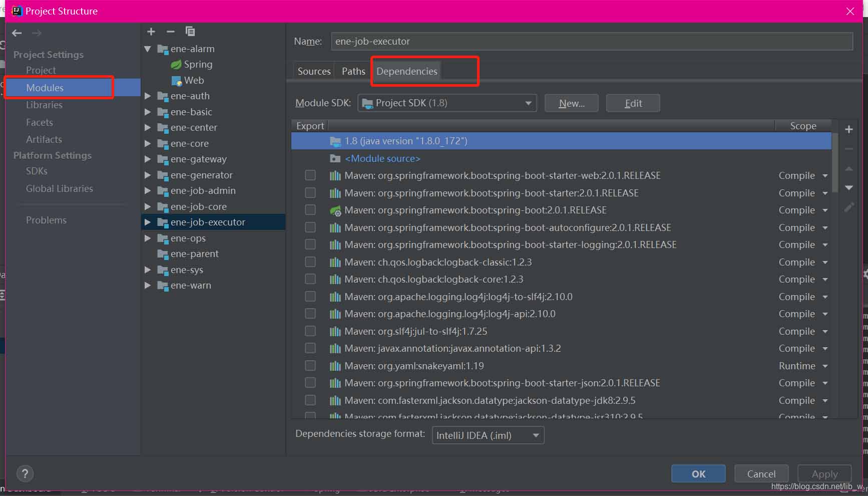This screenshot has height=496, width=868.
Task: Click the spring-boot:2.0.1.RELEASE library icon
Action: [x=335, y=210]
